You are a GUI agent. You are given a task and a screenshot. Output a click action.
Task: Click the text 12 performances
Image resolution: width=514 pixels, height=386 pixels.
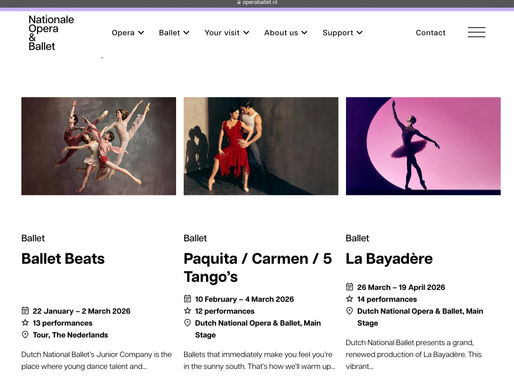225,311
